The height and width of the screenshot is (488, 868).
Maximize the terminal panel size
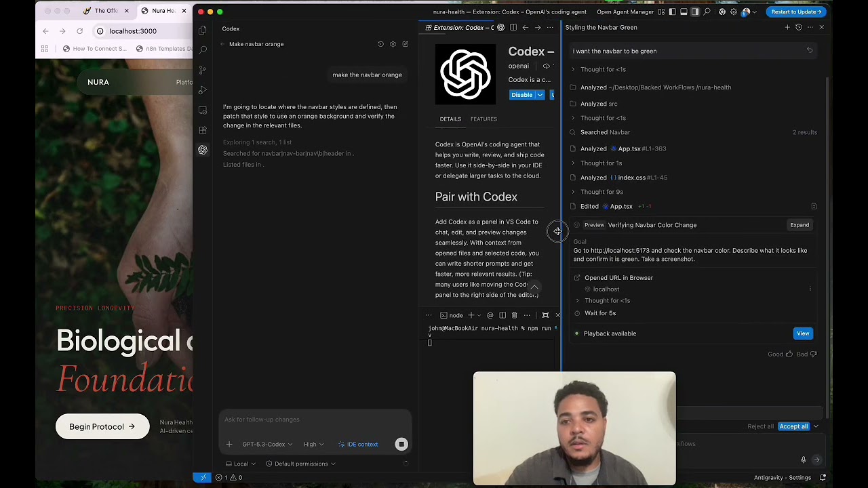click(545, 315)
